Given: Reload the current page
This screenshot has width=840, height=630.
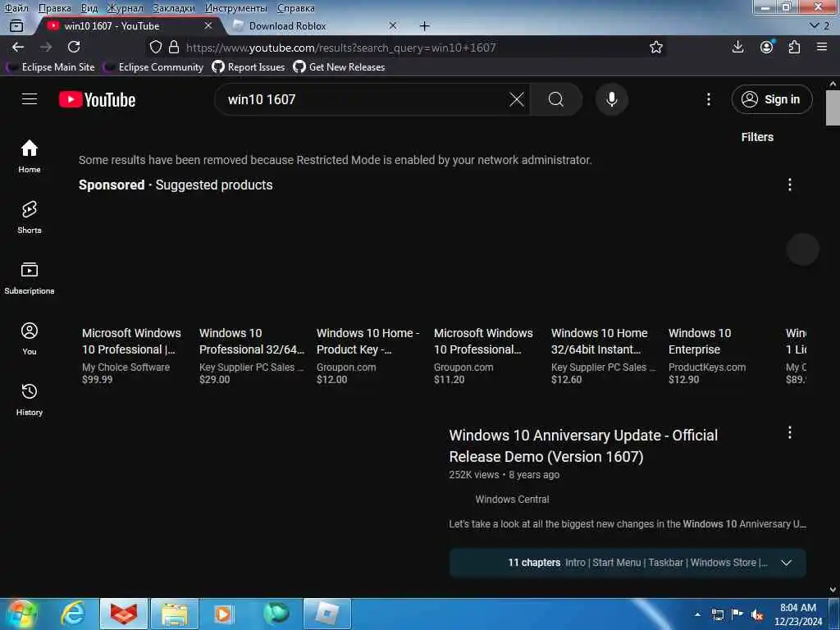Looking at the screenshot, I should click(x=74, y=47).
